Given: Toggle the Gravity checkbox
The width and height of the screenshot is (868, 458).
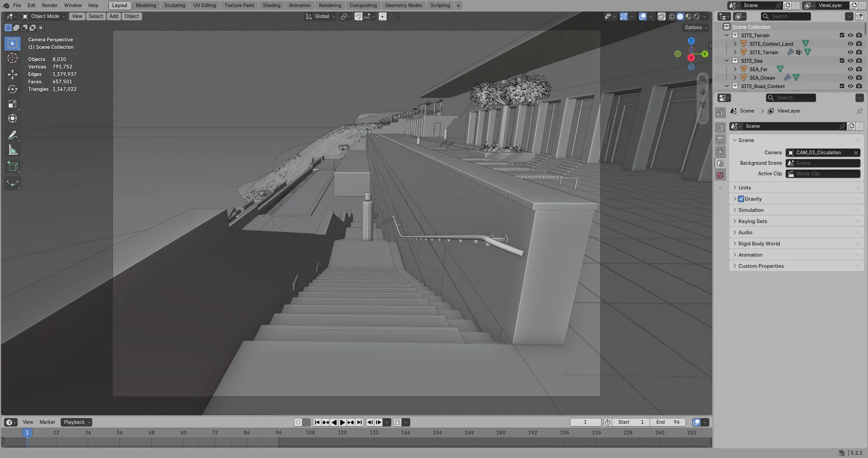Looking at the screenshot, I should click(x=741, y=199).
